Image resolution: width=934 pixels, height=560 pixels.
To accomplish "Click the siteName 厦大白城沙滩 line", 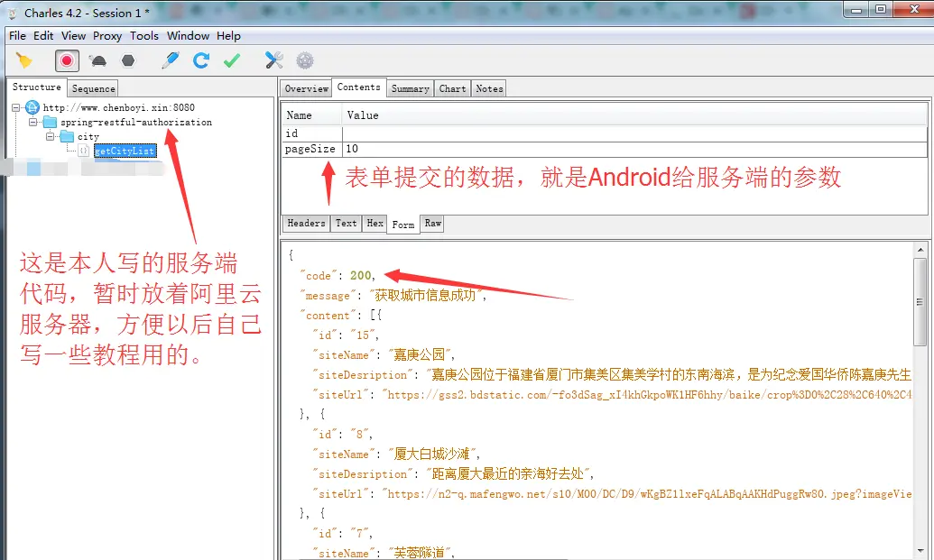I will (x=397, y=454).
